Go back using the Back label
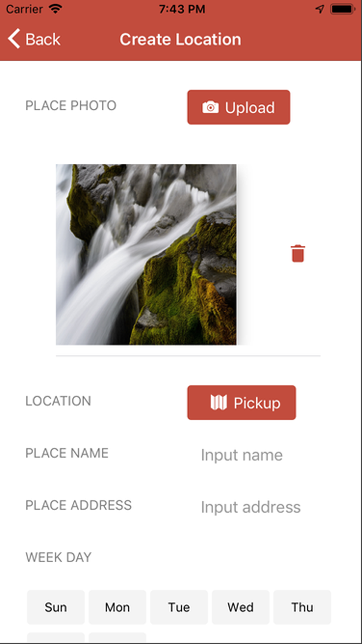Viewport: 362px width, 644px height. pos(43,39)
